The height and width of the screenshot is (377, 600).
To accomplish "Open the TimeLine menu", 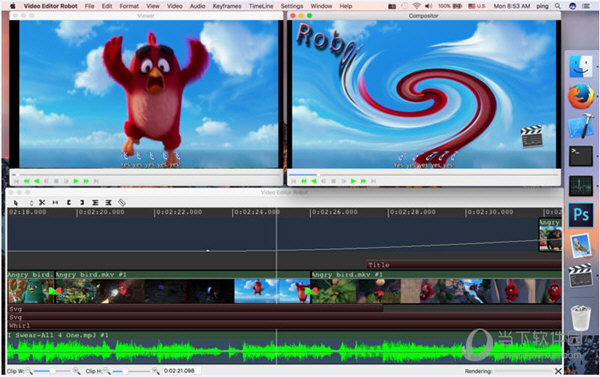I will (261, 6).
